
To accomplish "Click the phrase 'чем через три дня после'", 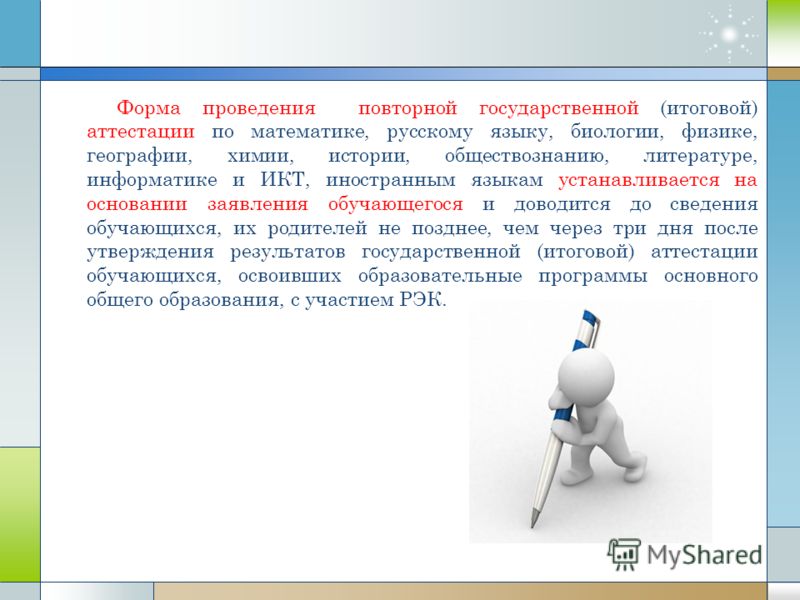I will coord(631,229).
